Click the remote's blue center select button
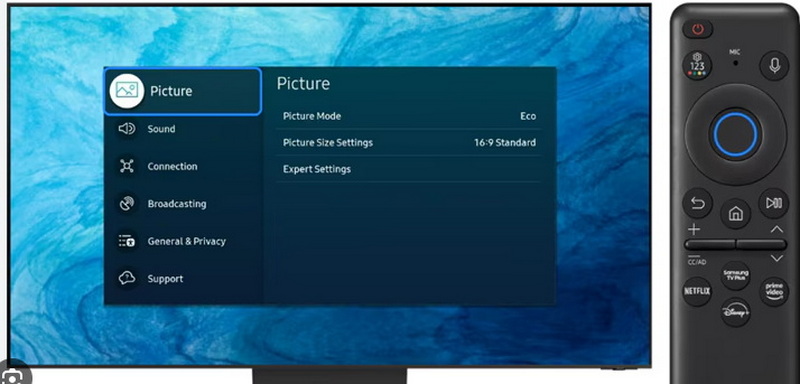The height and width of the screenshot is (384, 800). tap(735, 134)
